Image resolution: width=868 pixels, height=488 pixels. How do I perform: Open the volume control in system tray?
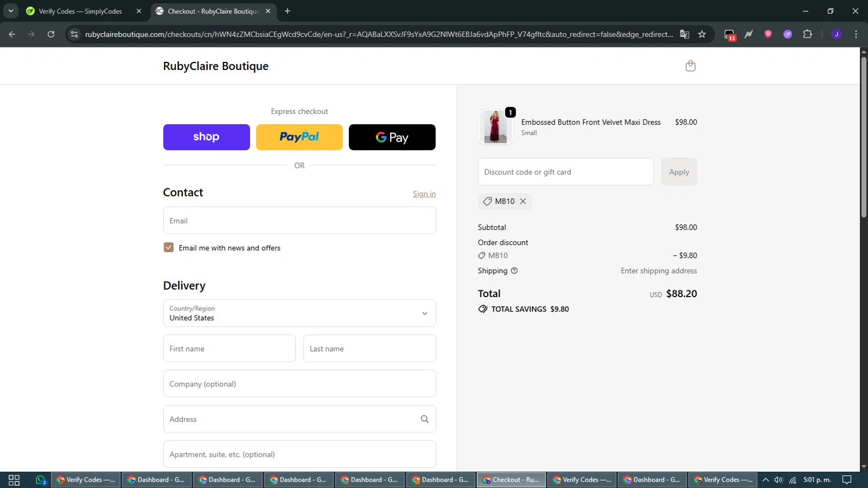[x=779, y=480]
